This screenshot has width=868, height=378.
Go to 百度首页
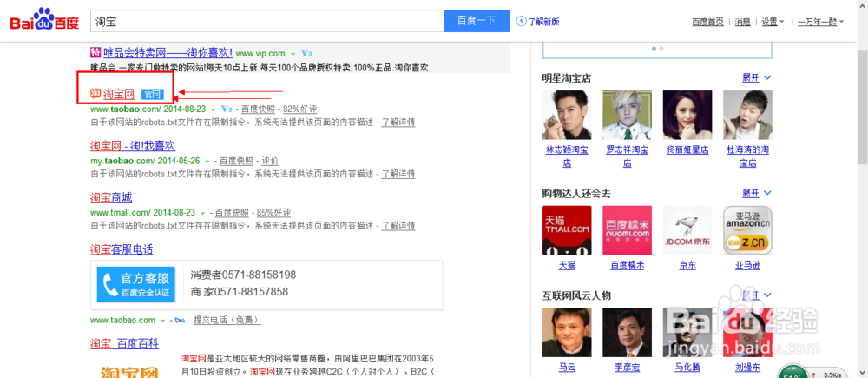coord(707,22)
